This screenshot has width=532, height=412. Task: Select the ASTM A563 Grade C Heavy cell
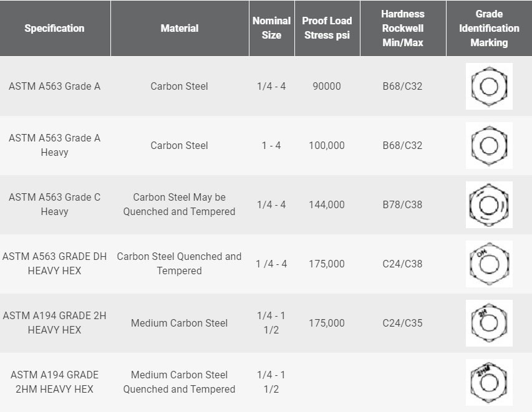(54, 204)
